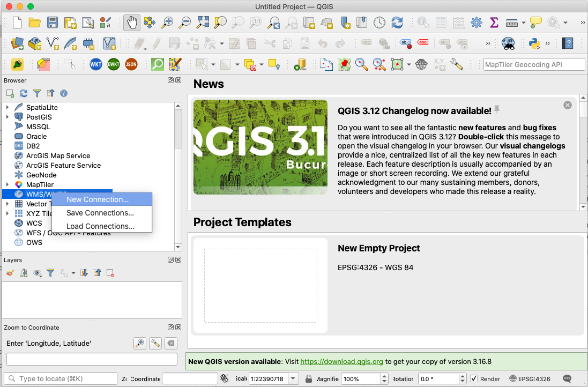Click the EPSG:4326 CRS button

point(530,379)
